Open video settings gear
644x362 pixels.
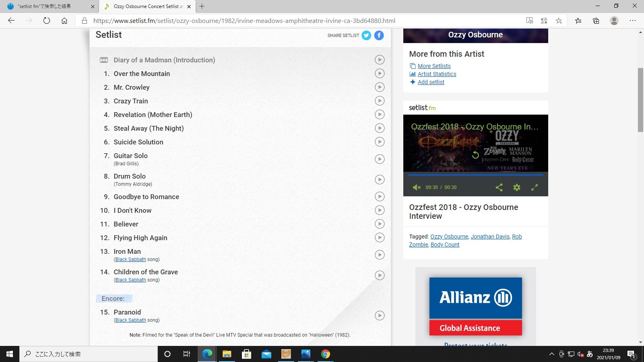[x=517, y=187]
